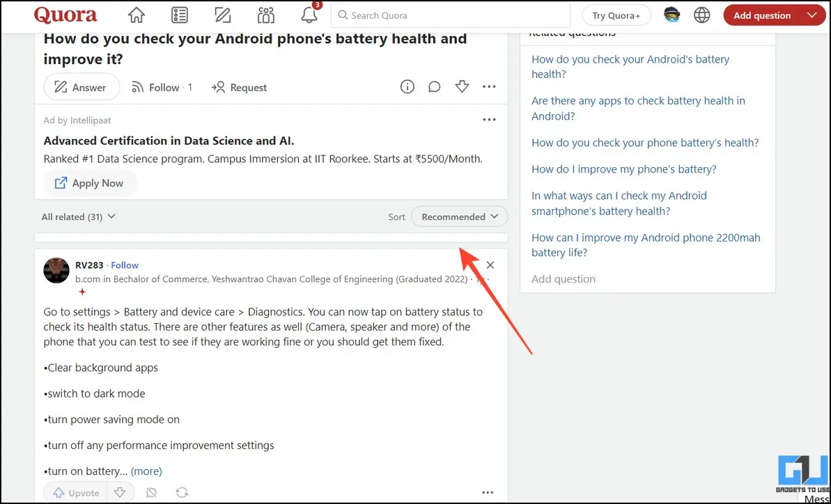Open the Following list icon in navbar

[180, 15]
